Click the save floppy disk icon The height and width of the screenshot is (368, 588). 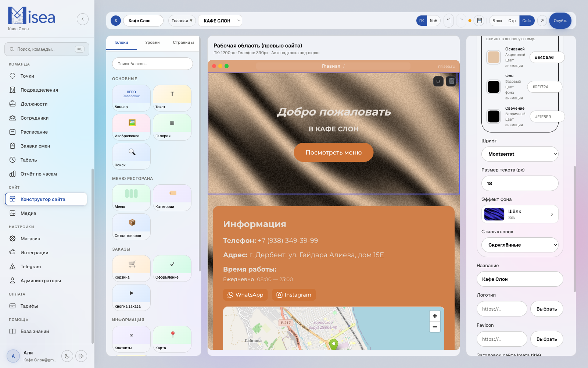coord(479,21)
